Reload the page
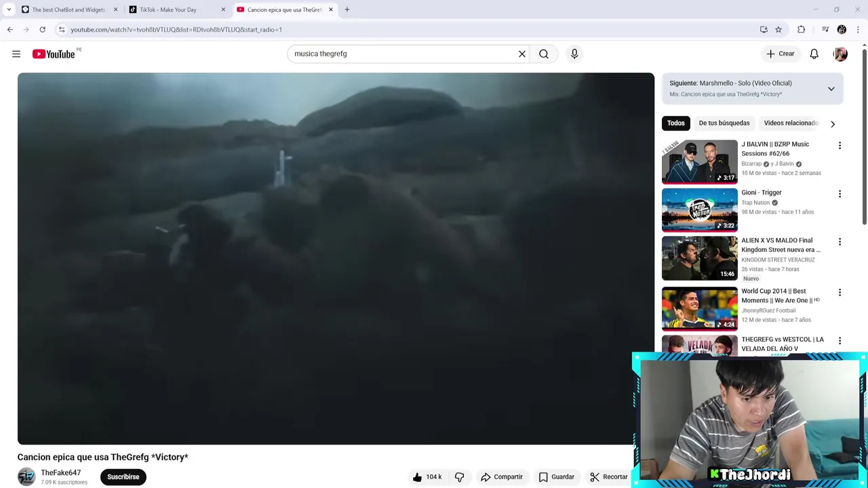Screen dimensions: 868x488 [x=42, y=29]
